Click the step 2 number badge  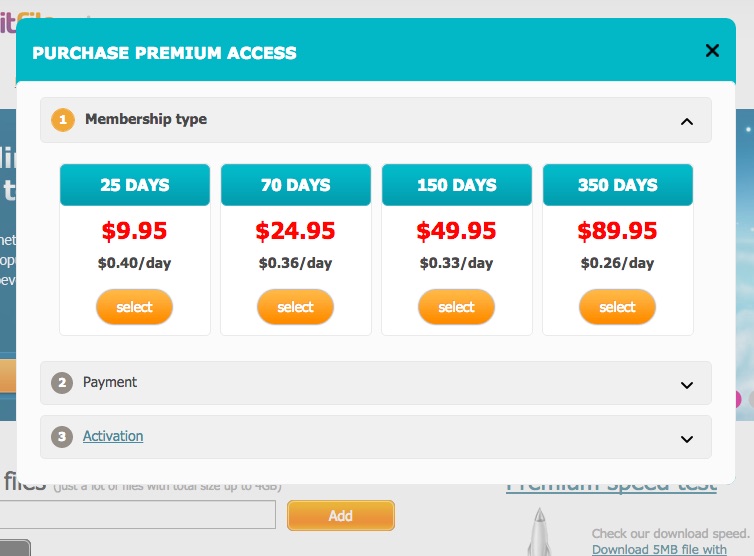[x=62, y=383]
